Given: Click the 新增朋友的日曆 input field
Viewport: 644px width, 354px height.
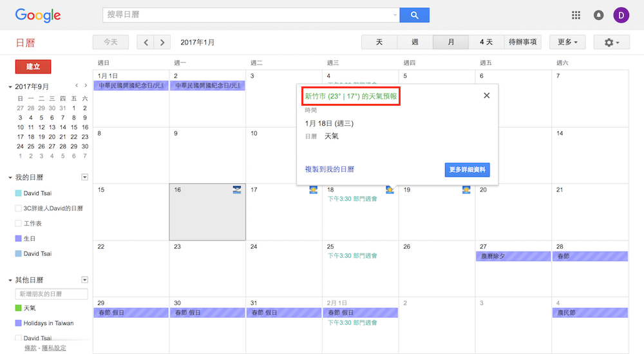Looking at the screenshot, I should coord(52,294).
